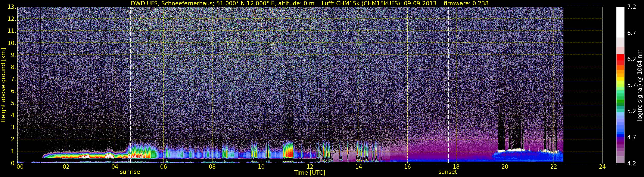
Task: Click the height axis tick label 5
Action: coord(13,103)
